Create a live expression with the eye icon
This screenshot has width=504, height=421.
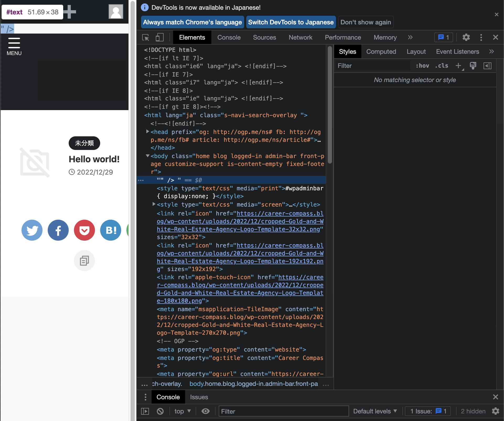pyautogui.click(x=206, y=411)
